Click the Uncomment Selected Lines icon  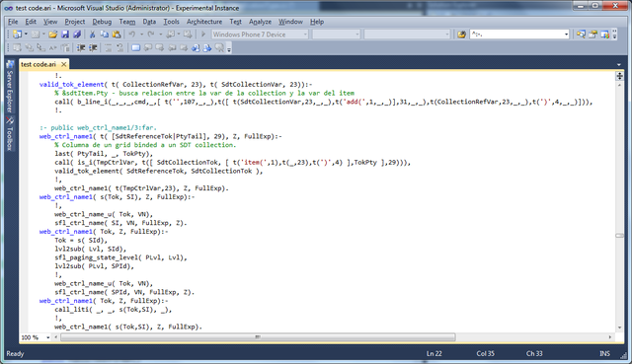tap(119, 48)
